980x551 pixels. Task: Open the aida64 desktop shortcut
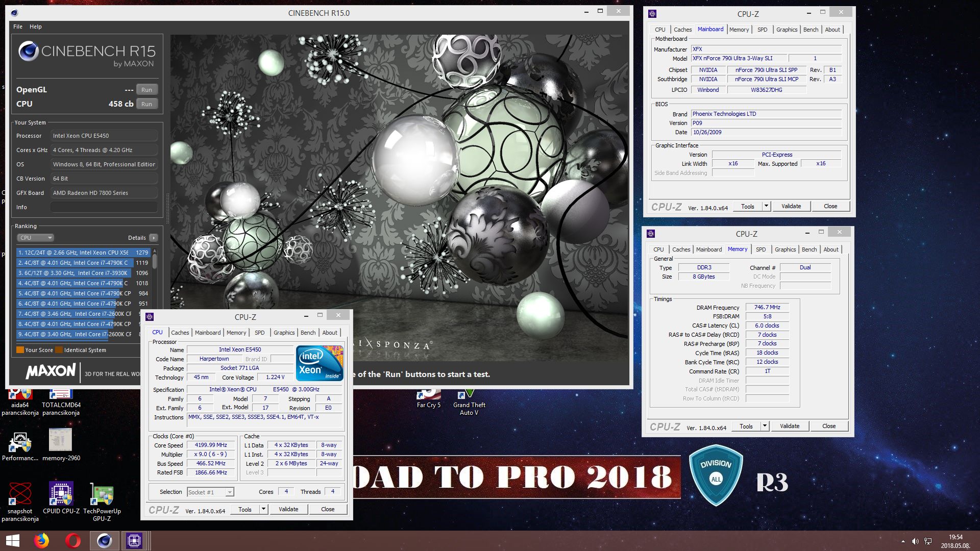20,403
